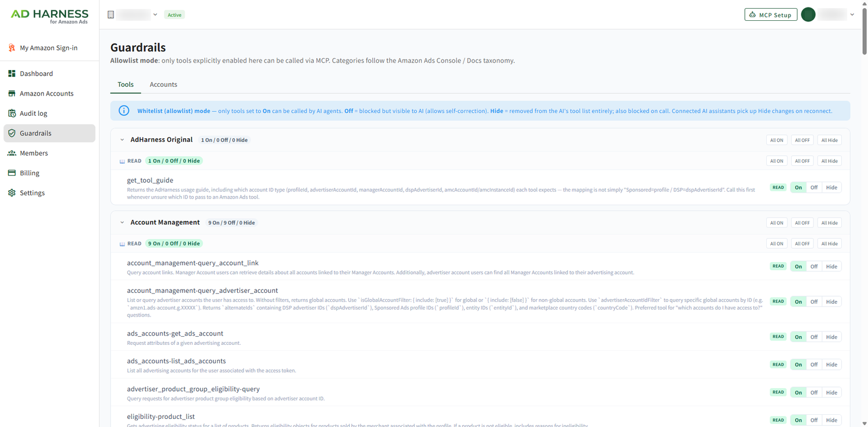This screenshot has width=868, height=427.
Task: Click All ON for Account Management category
Action: 777,223
